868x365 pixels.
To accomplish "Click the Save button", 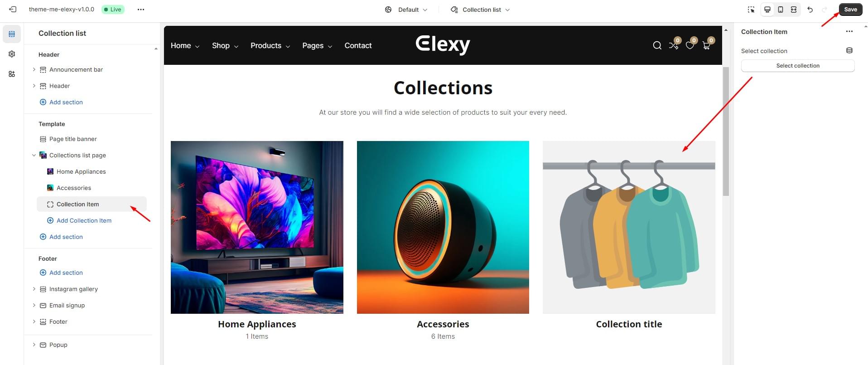I will tap(850, 10).
